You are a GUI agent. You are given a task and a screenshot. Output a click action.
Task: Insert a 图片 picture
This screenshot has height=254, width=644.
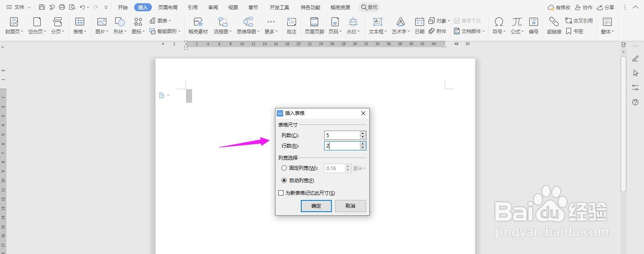[x=102, y=25]
